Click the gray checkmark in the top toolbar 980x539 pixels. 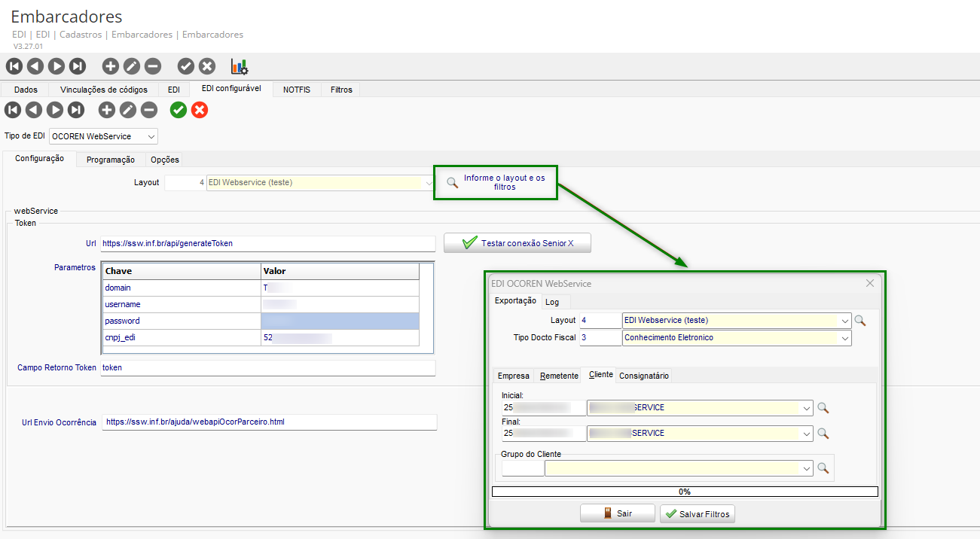click(186, 66)
